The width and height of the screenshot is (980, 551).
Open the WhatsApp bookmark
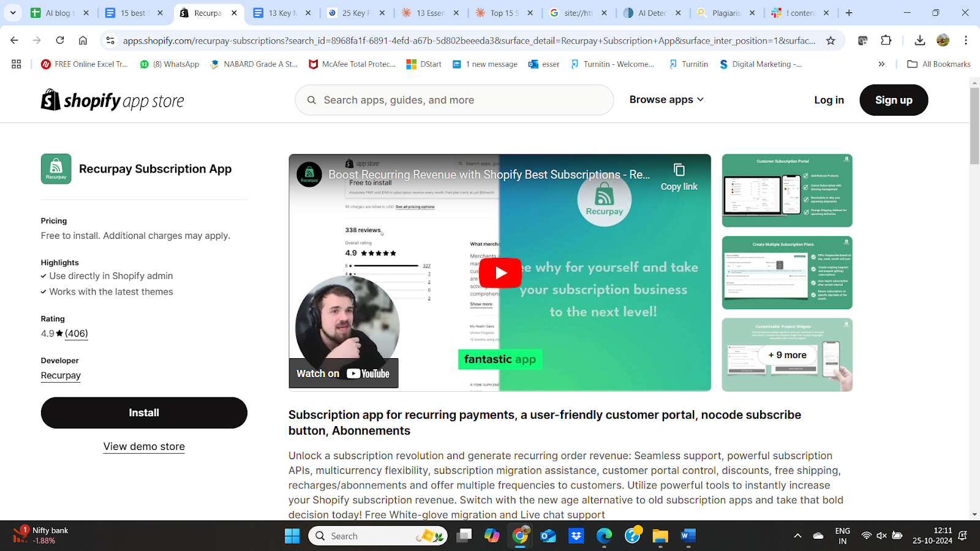pyautogui.click(x=170, y=64)
